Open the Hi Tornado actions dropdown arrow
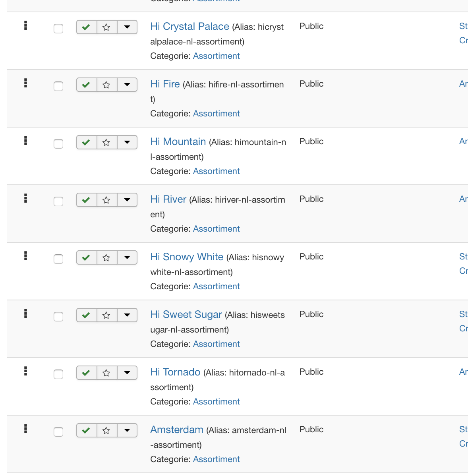Screen dimensions: 468x476 pyautogui.click(x=127, y=373)
